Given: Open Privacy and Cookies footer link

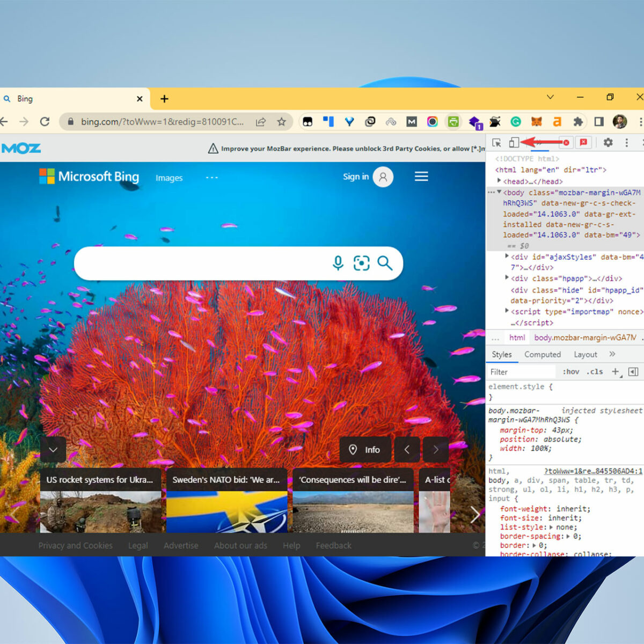Looking at the screenshot, I should point(76,545).
